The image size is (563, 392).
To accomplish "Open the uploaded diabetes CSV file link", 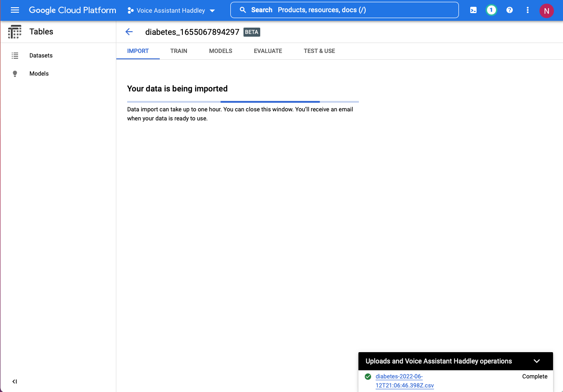I will tap(404, 381).
